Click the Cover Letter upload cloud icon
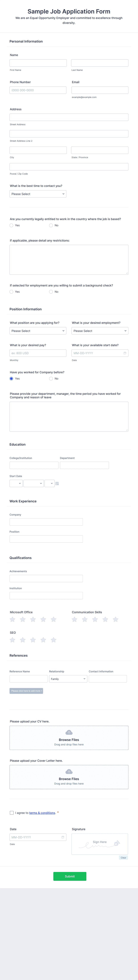Screen dimensions: 138x980 pyautogui.click(x=69, y=771)
